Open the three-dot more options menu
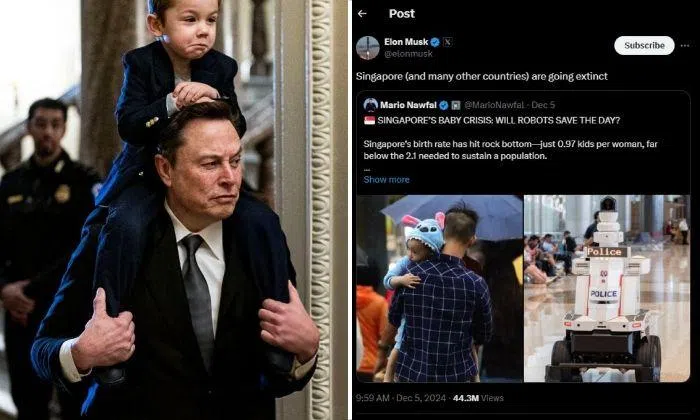This screenshot has width=700, height=420. 685,46
